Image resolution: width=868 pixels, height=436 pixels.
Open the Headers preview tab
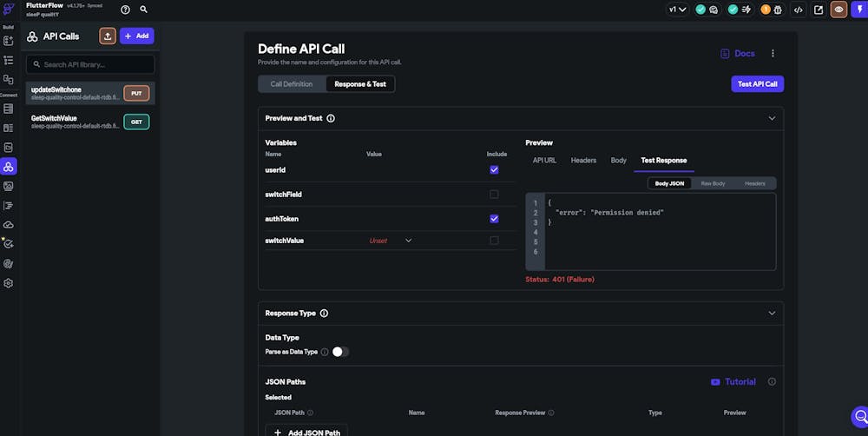click(x=583, y=160)
